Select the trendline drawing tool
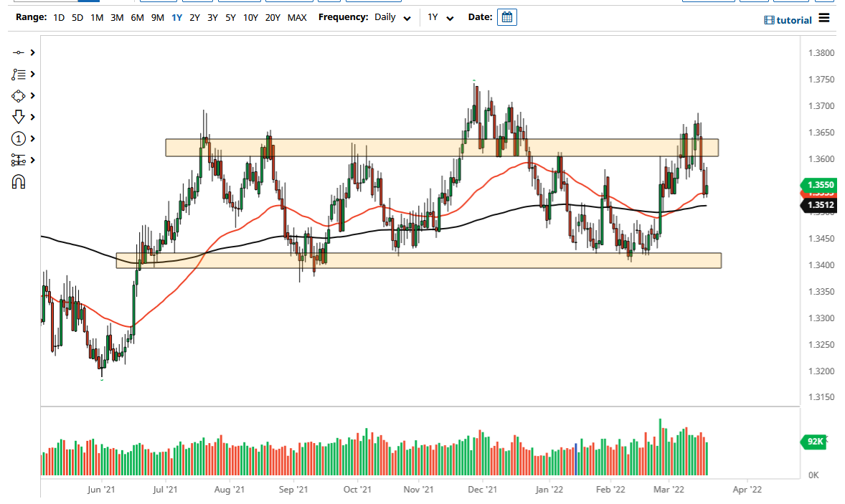This screenshot has width=845, height=504. click(x=19, y=52)
